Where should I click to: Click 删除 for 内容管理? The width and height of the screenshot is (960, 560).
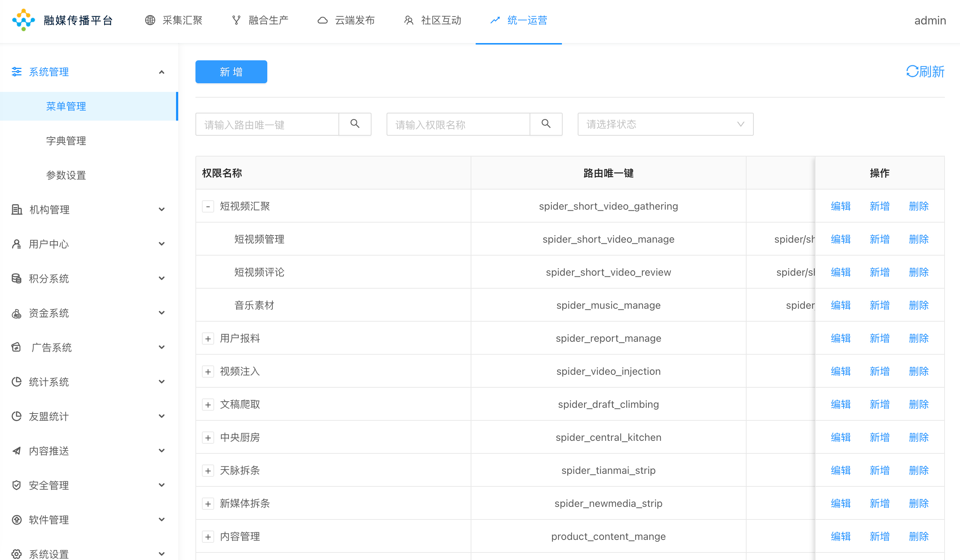tap(918, 536)
